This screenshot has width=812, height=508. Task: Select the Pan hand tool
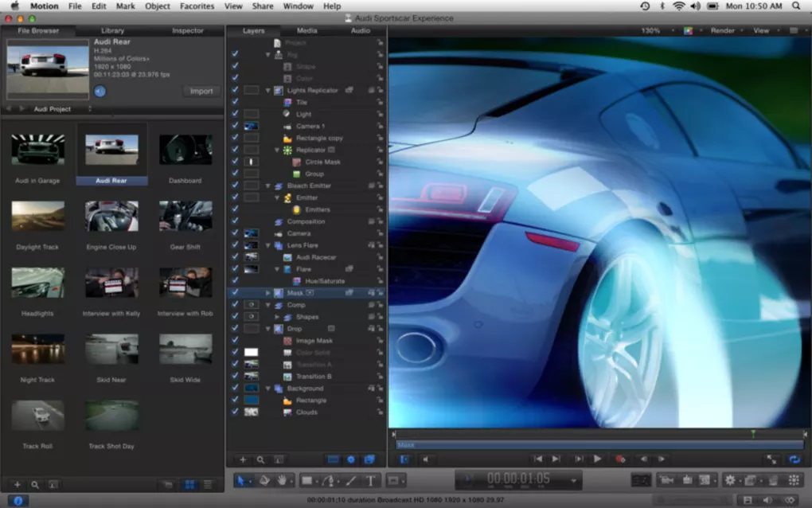(282, 480)
